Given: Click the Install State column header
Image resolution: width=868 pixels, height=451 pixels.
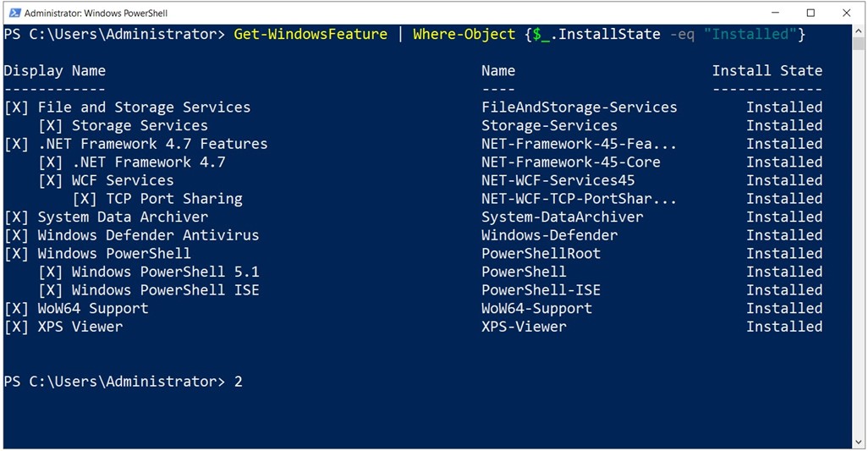Looking at the screenshot, I should (x=767, y=71).
